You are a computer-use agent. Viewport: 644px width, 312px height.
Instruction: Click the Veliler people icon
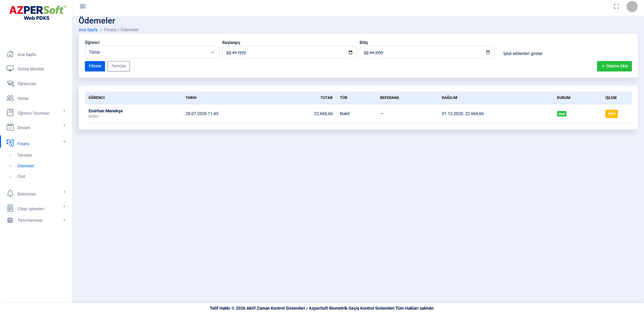tap(10, 98)
